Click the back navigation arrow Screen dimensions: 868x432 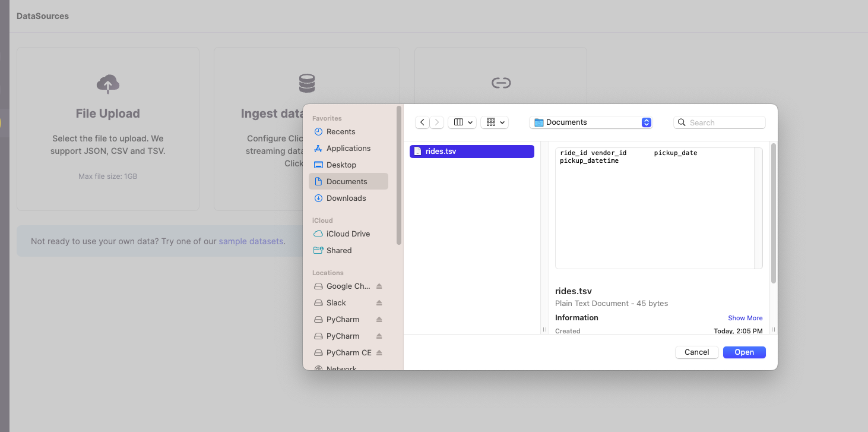pos(422,122)
